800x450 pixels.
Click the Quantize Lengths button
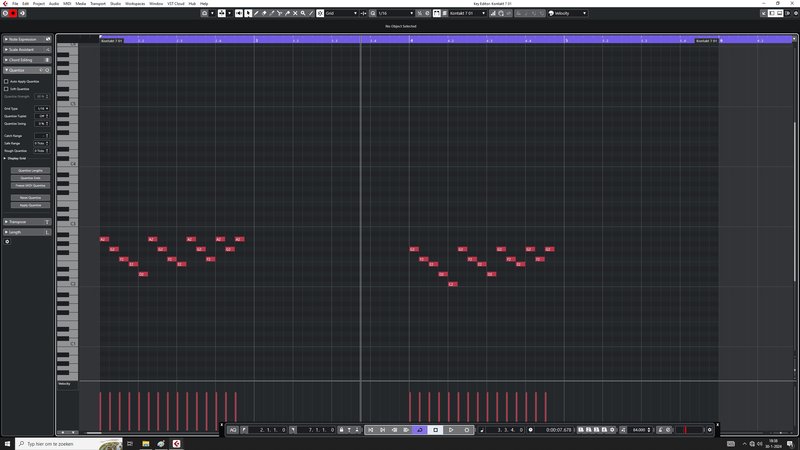click(x=30, y=170)
